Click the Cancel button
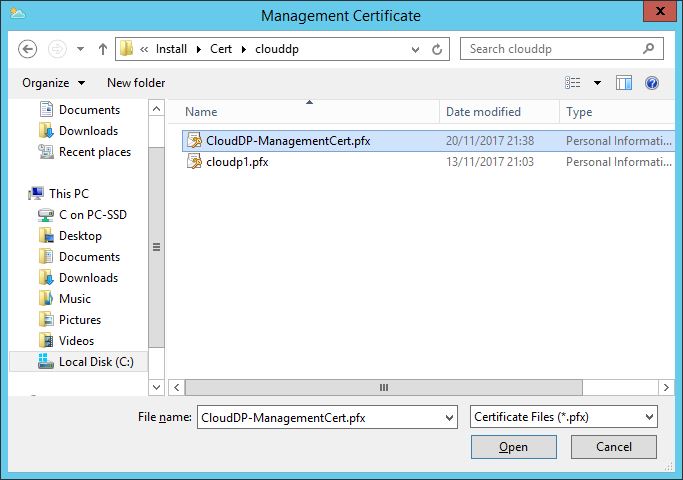683x480 pixels. [614, 447]
